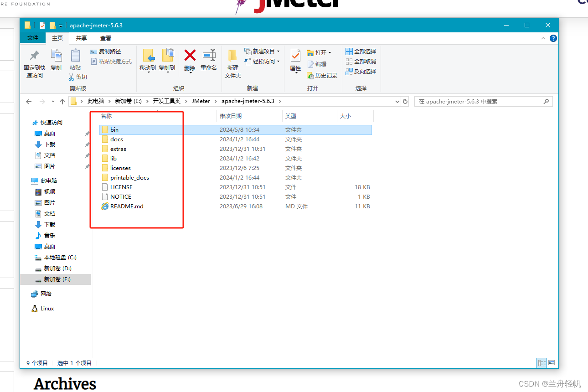Image resolution: width=588 pixels, height=392 pixels.
Task: Click Paste shortcut (粘贴快捷方式)
Action: tap(111, 62)
